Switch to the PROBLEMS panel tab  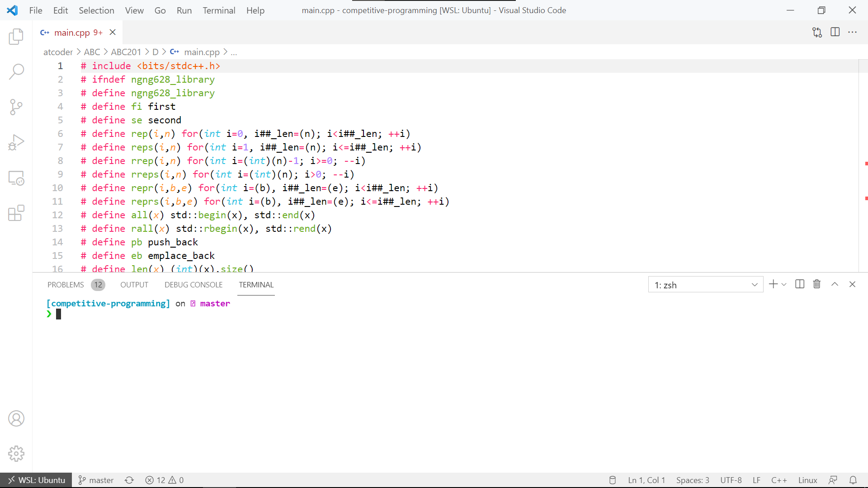pyautogui.click(x=66, y=285)
